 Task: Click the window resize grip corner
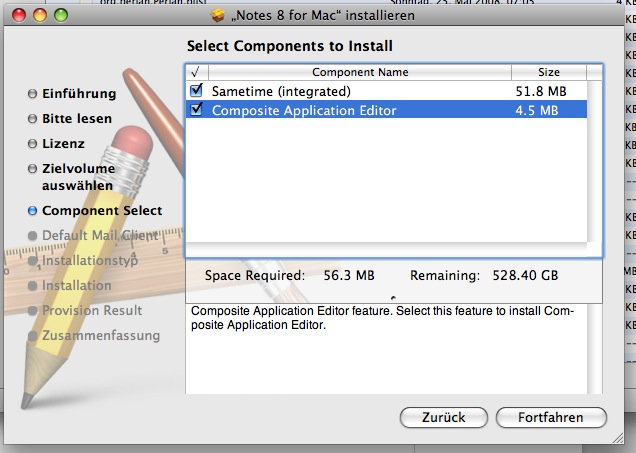(x=617, y=438)
